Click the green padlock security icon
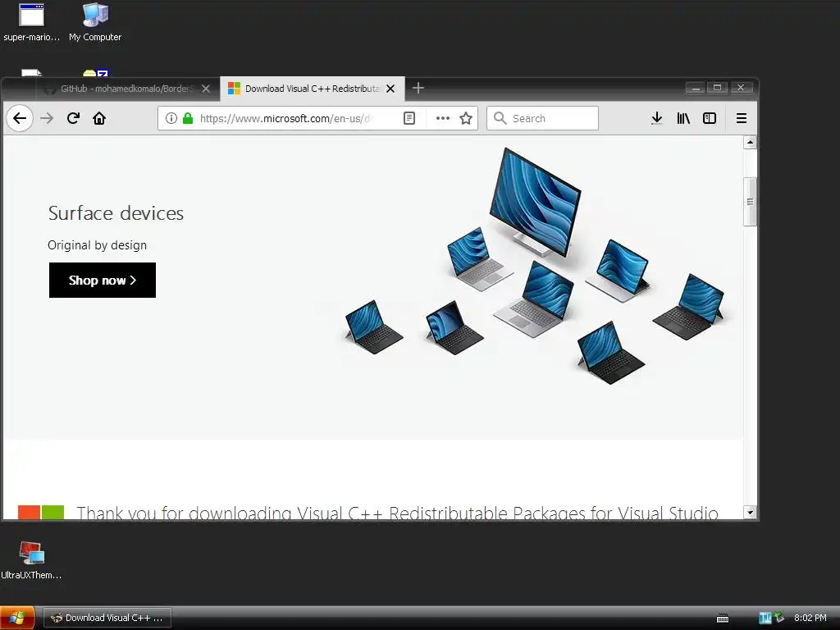840x630 pixels. tap(188, 118)
